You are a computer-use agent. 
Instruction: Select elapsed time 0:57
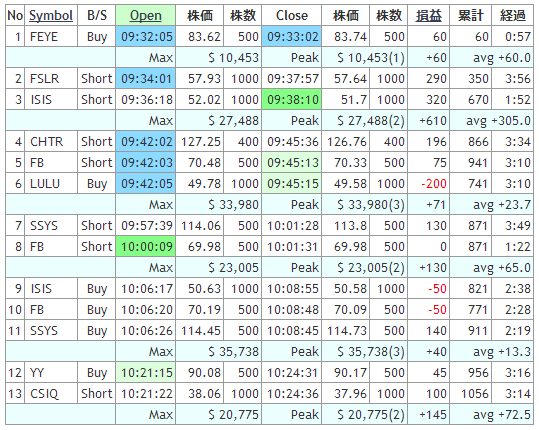(x=518, y=36)
